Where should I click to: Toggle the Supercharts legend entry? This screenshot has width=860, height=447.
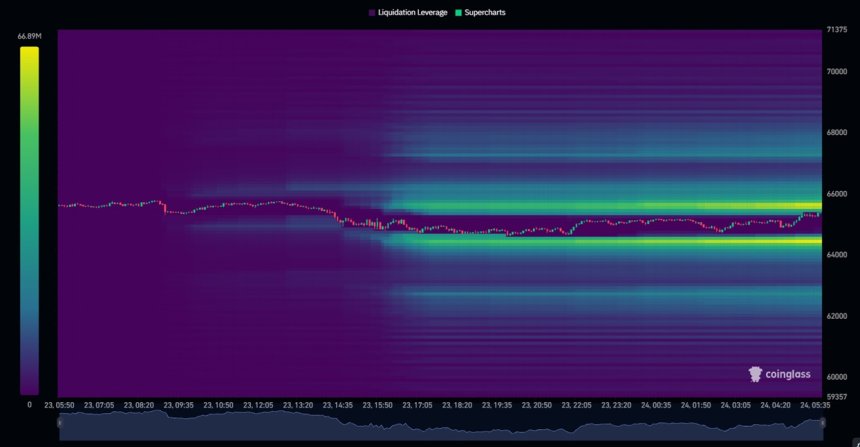(480, 13)
